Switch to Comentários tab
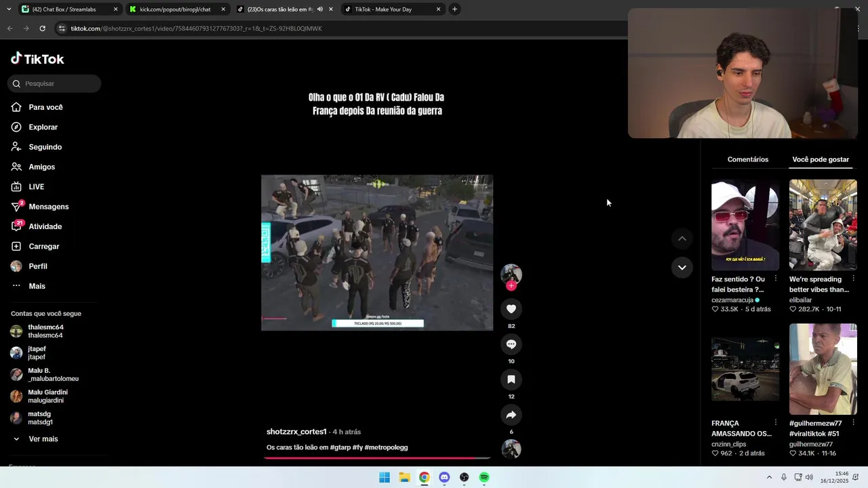868x488 pixels. pos(748,159)
